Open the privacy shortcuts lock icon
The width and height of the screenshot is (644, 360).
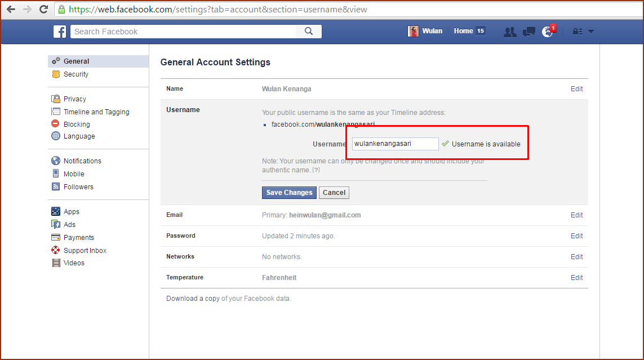pos(577,32)
